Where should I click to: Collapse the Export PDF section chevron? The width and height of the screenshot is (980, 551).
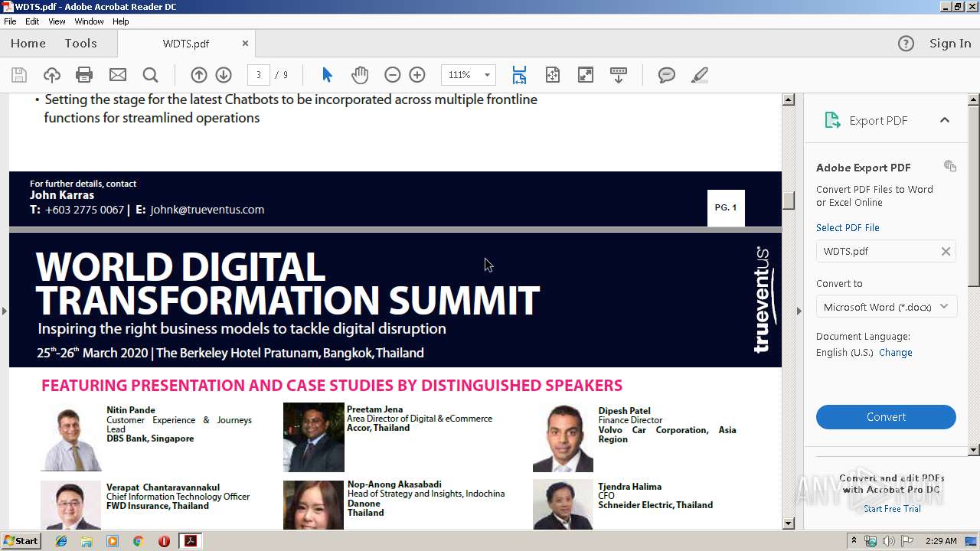coord(945,120)
